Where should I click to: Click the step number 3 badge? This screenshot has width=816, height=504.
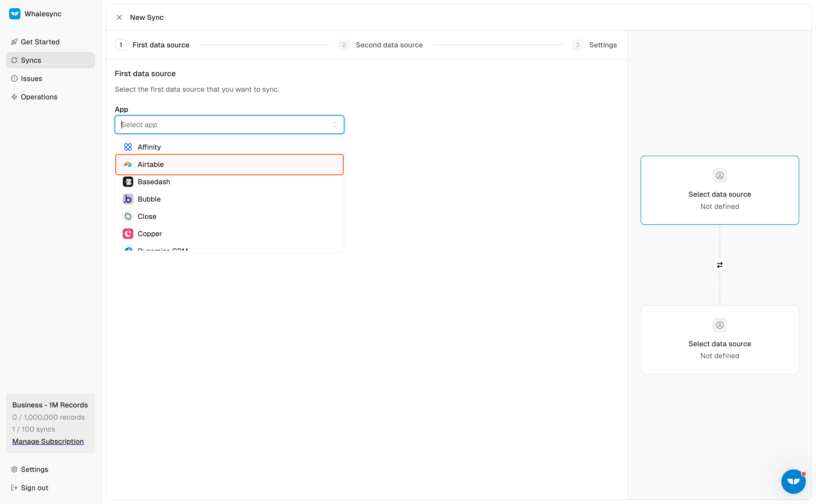pyautogui.click(x=578, y=45)
